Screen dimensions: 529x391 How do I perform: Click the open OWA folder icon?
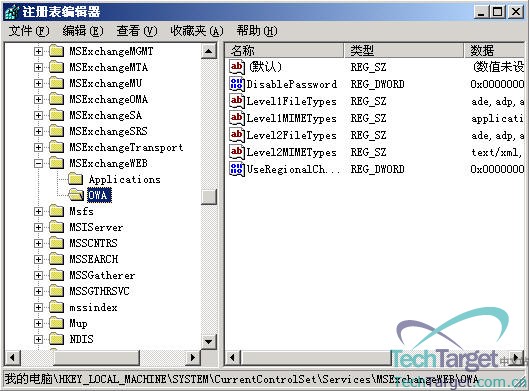tap(76, 195)
